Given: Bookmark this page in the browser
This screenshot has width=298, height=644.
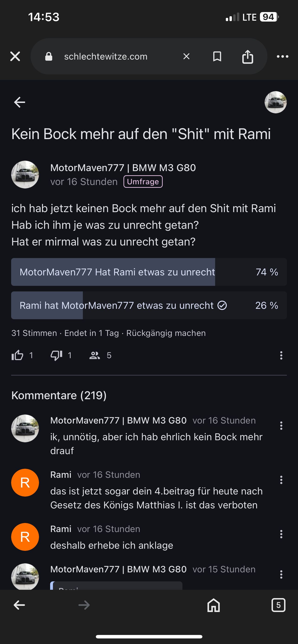Looking at the screenshot, I should point(217,57).
